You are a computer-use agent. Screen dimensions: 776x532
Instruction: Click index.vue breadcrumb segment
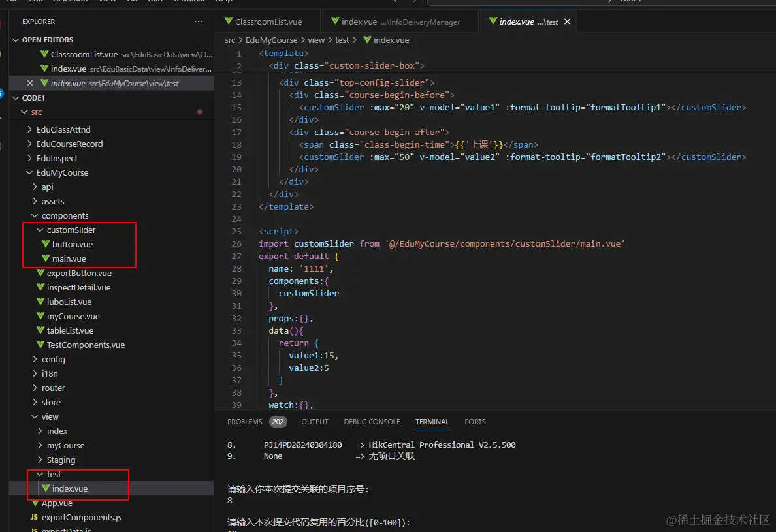[386, 40]
